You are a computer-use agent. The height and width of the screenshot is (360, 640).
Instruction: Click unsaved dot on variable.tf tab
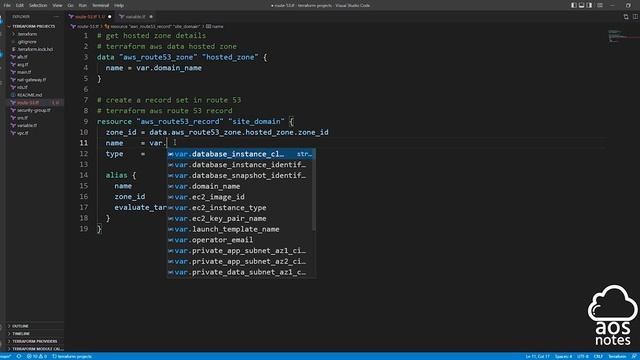click(151, 17)
